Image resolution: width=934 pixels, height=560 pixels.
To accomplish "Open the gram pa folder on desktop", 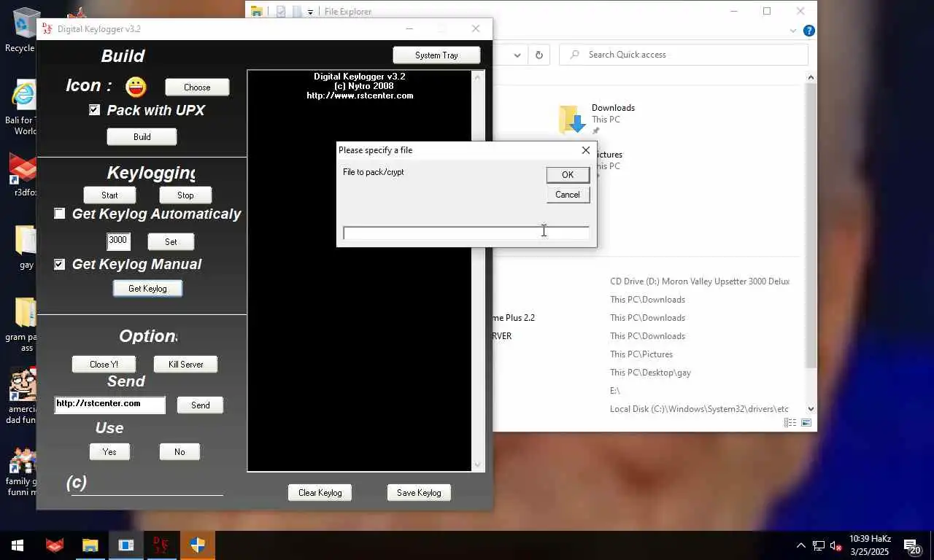I will [x=23, y=324].
